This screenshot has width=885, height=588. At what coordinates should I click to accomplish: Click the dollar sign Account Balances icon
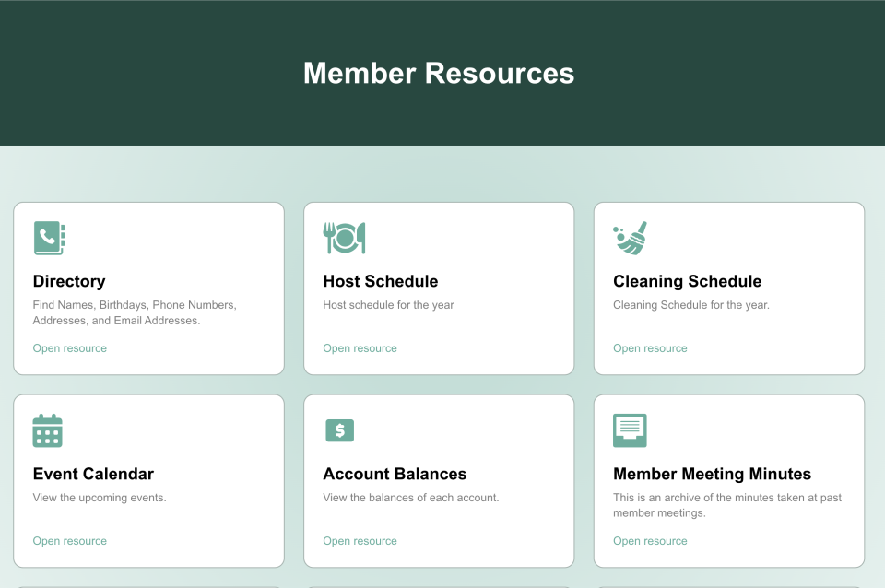point(338,429)
